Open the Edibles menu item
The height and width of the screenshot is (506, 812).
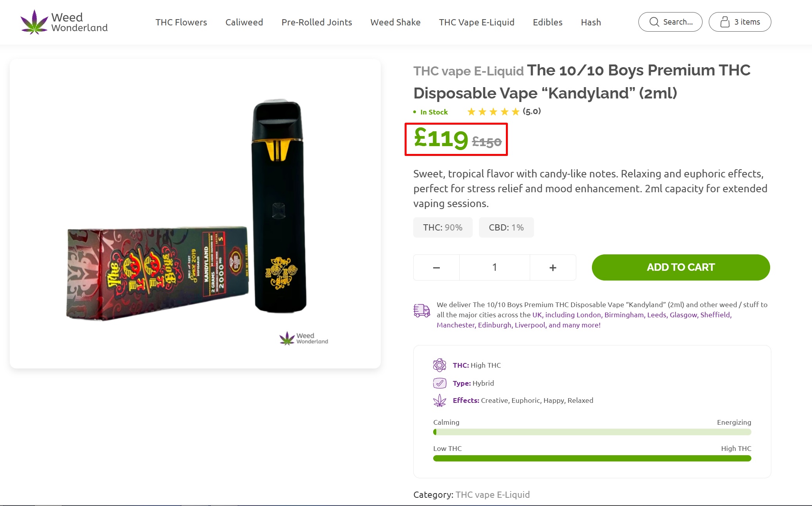tap(547, 22)
